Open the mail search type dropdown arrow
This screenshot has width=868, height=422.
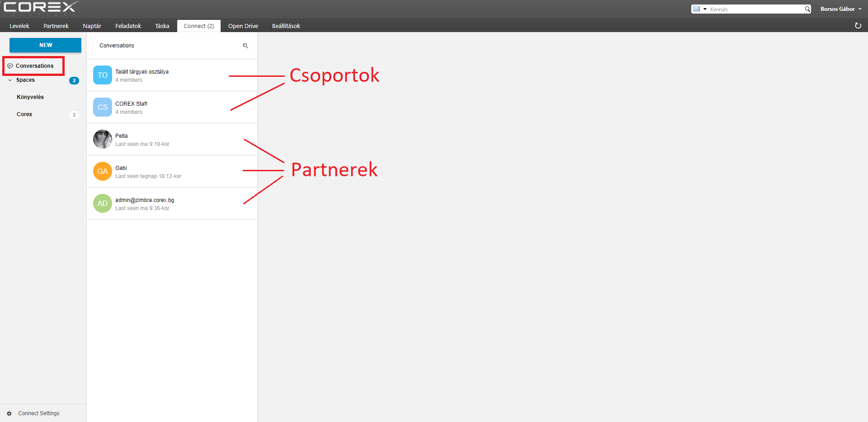tap(705, 9)
